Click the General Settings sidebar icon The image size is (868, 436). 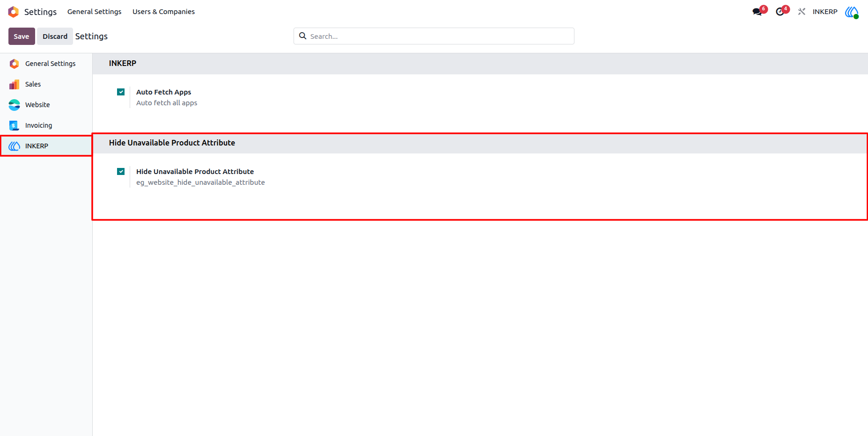(x=15, y=64)
